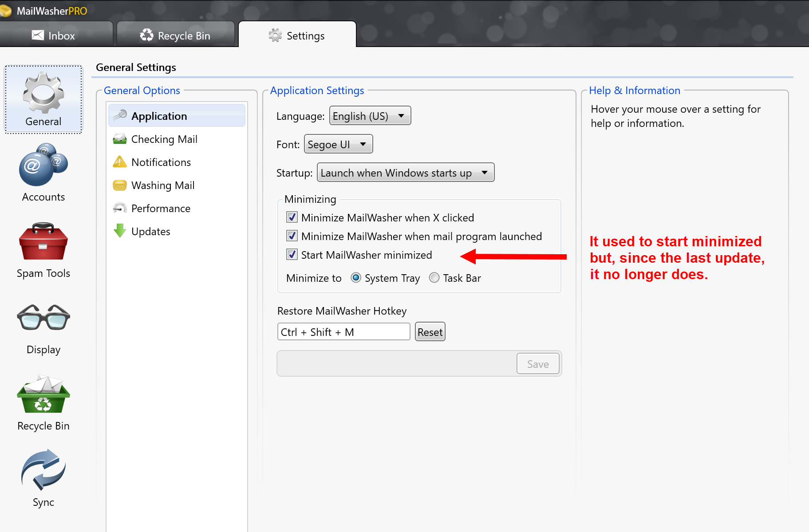The height and width of the screenshot is (532, 809).
Task: Select Notifications option
Action: tap(177, 162)
